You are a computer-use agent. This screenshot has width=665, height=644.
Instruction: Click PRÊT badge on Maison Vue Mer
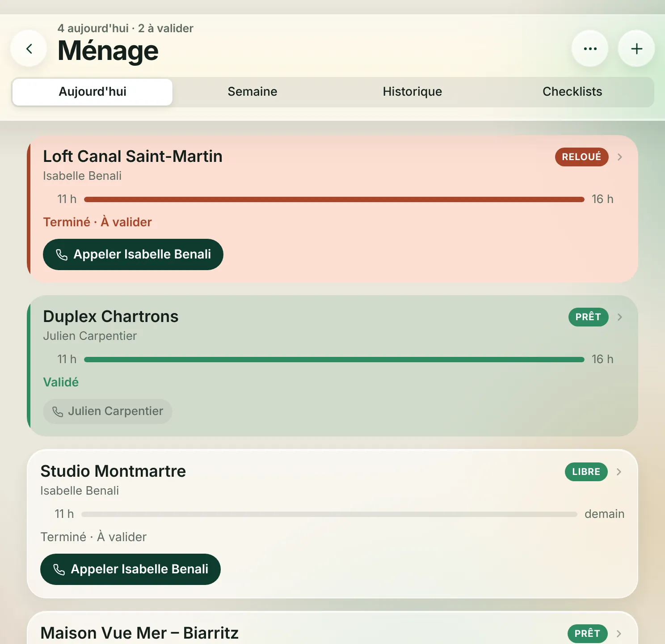click(x=587, y=634)
